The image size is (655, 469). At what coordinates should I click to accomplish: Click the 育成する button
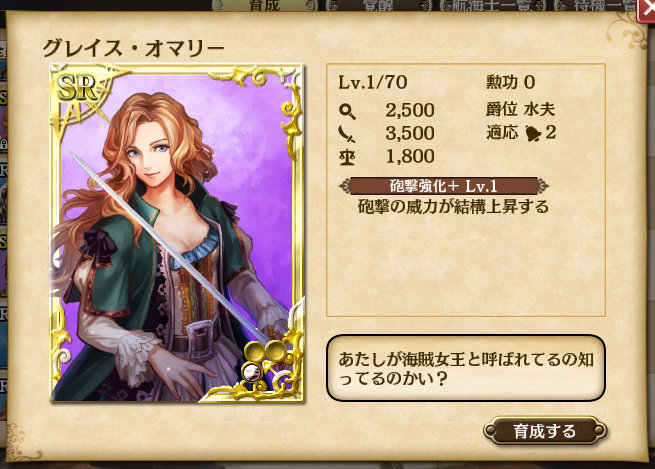[545, 431]
